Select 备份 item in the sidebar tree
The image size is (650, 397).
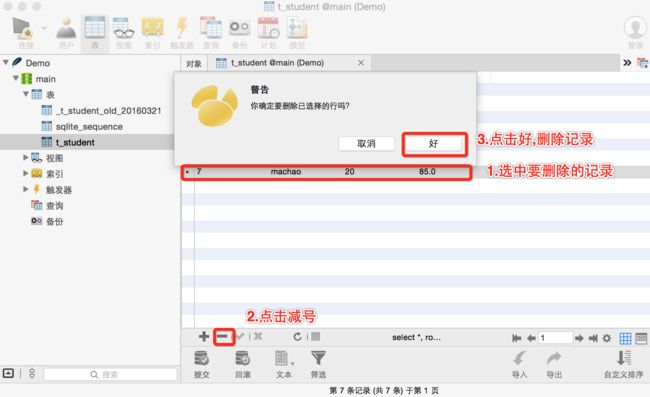(x=47, y=221)
